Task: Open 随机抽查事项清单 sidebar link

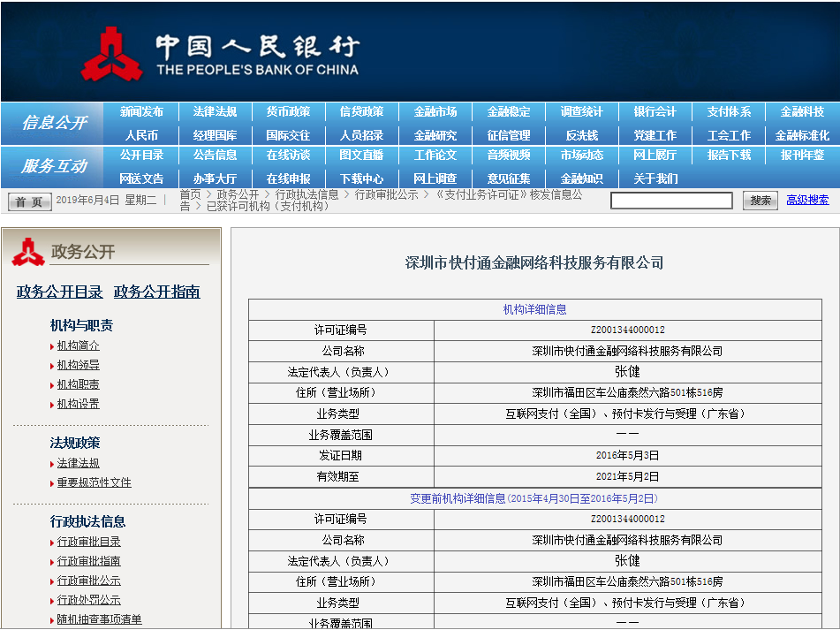Action: [x=100, y=619]
